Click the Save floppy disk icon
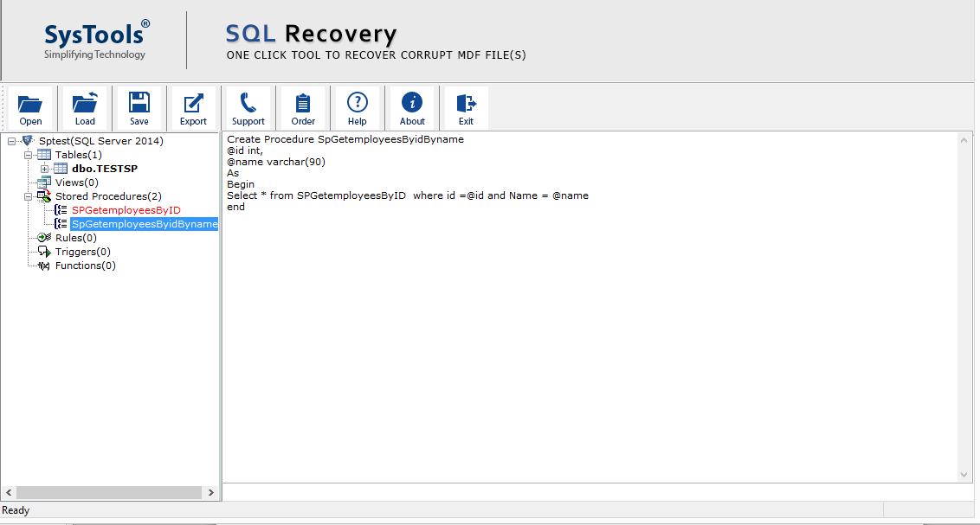Viewport: 980px width, 525px height. (139, 102)
